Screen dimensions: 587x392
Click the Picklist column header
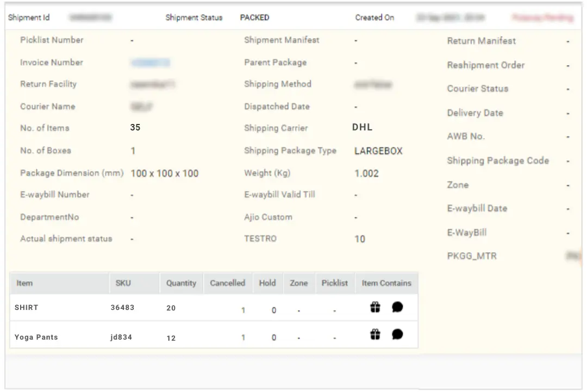pos(335,283)
